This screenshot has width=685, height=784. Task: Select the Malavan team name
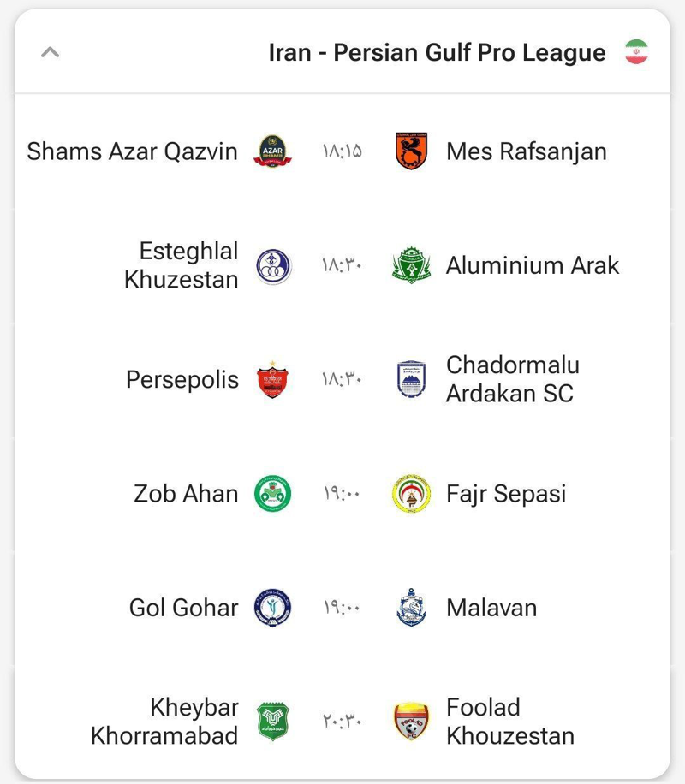[x=491, y=608]
